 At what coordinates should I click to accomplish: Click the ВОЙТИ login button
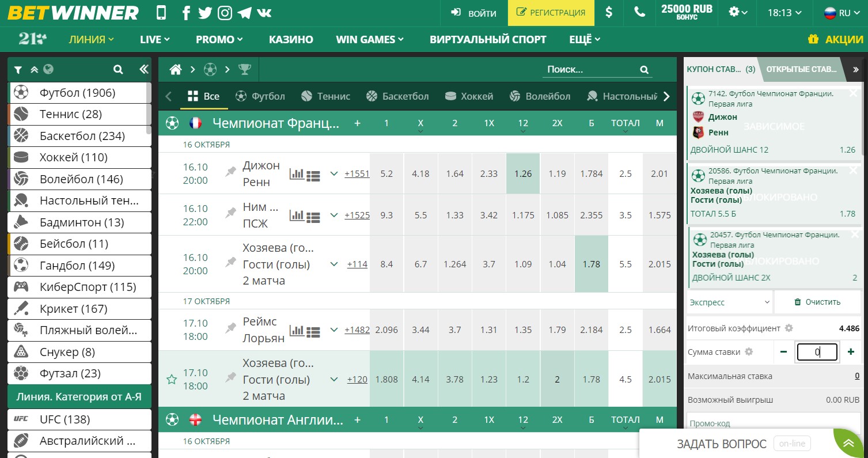[x=473, y=13]
